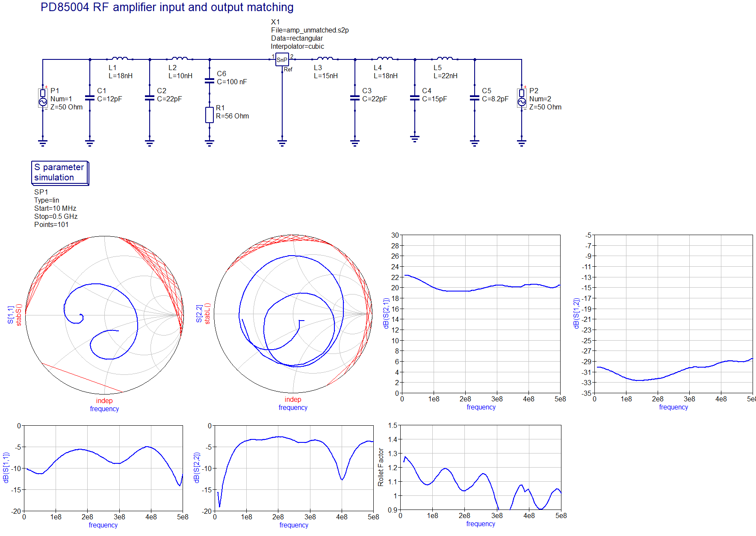Select the Rollet Factor stability plot
Screen dimensions: 756x536
(x=481, y=467)
